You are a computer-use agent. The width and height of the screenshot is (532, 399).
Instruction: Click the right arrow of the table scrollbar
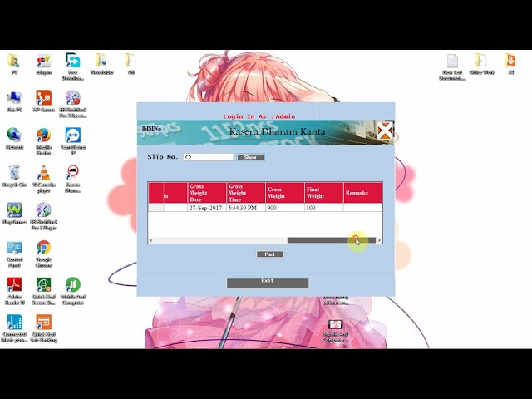pyautogui.click(x=379, y=240)
